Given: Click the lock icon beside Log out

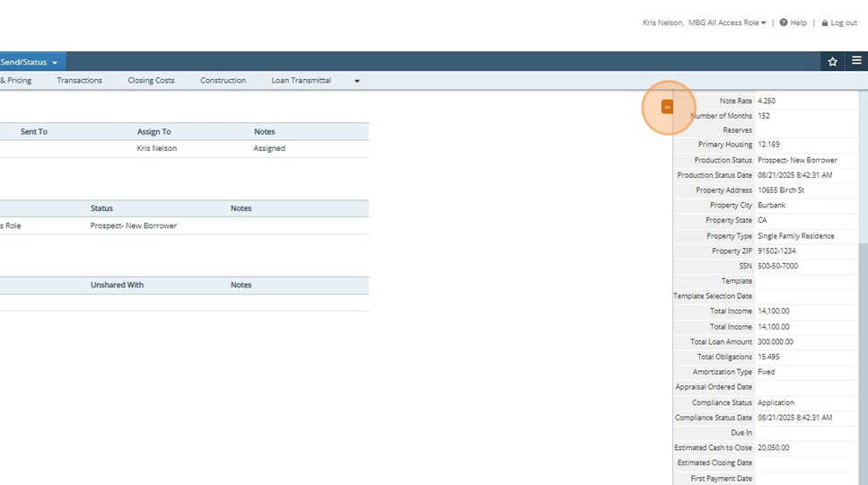Looking at the screenshot, I should click(825, 22).
